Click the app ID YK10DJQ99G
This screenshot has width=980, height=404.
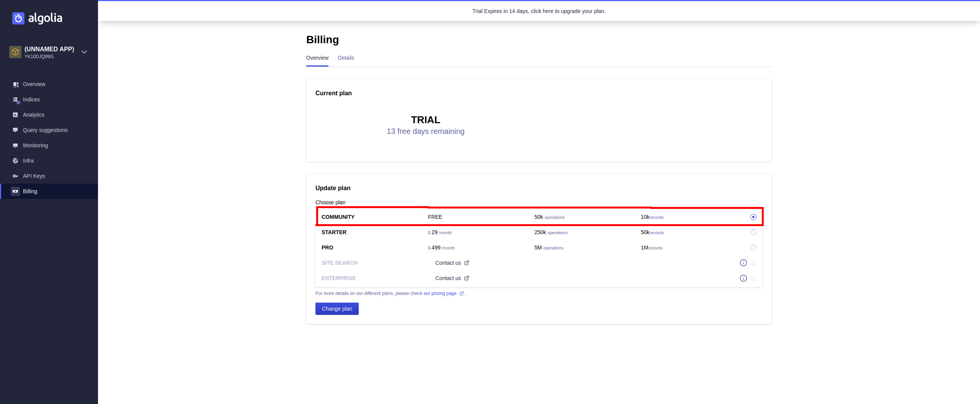point(39,57)
